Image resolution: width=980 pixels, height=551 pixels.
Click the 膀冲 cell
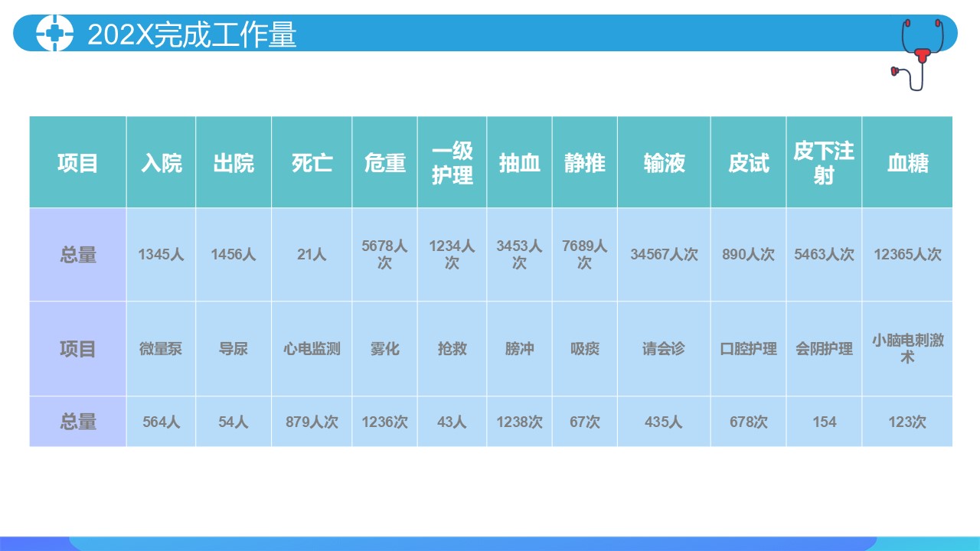[x=519, y=349]
